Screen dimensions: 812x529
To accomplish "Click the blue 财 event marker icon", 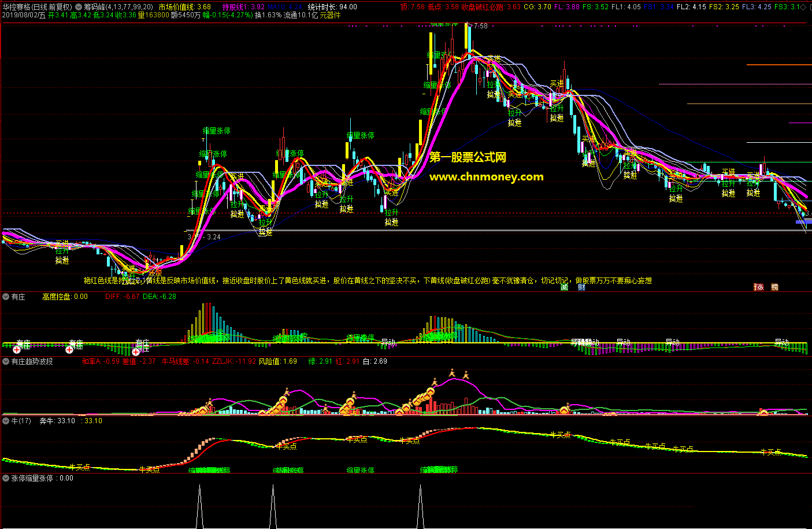I will point(581,287).
